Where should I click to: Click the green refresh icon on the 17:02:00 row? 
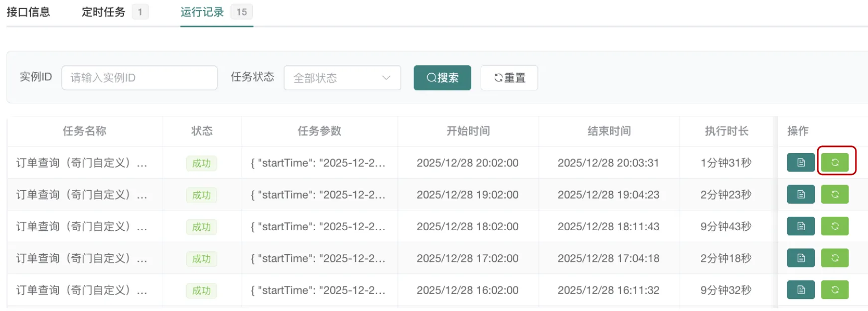pos(834,258)
